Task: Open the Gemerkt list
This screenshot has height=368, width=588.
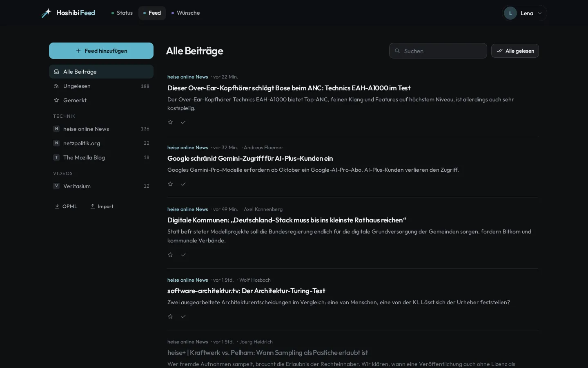Action: 101,100
